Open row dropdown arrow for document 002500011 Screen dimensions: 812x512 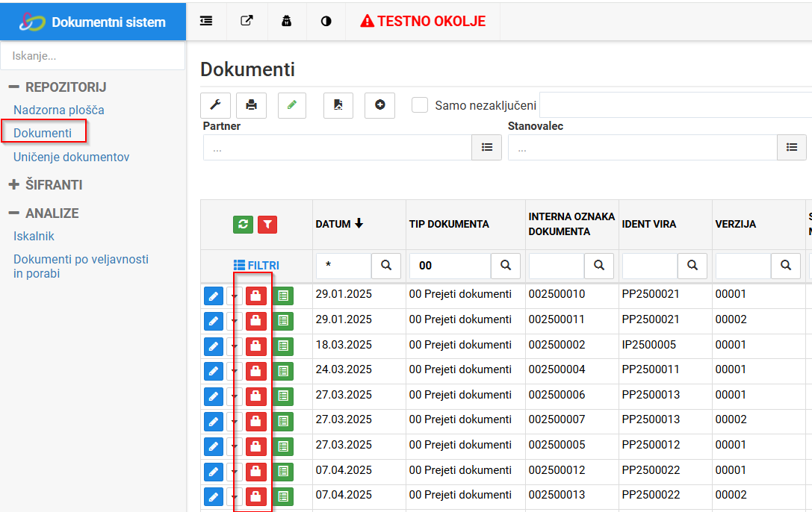[234, 321]
